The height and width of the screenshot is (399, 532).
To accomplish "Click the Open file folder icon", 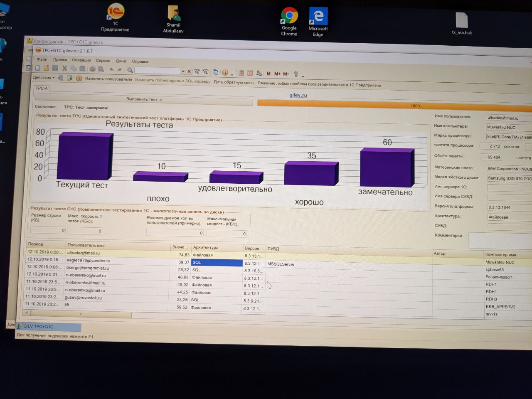I will point(46,68).
